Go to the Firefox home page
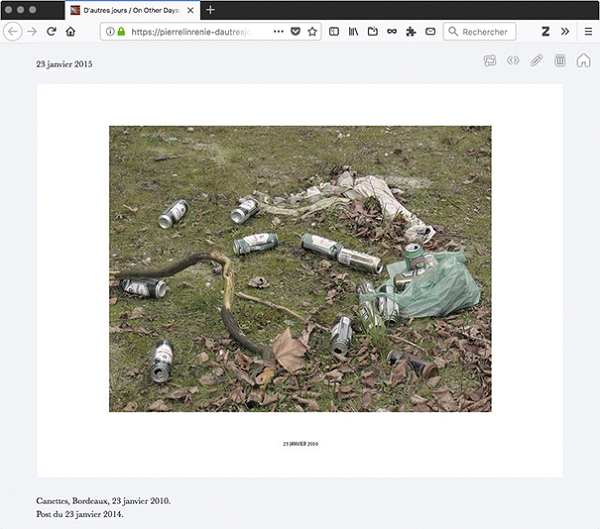Image resolution: width=600 pixels, height=529 pixels. coord(70,32)
